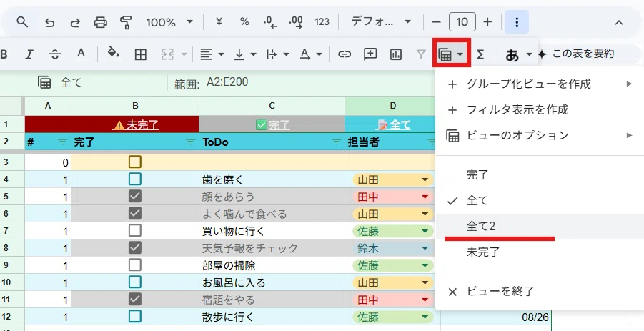Increase font size with plus button
Viewport: 644px width, 331px height.
click(487, 21)
